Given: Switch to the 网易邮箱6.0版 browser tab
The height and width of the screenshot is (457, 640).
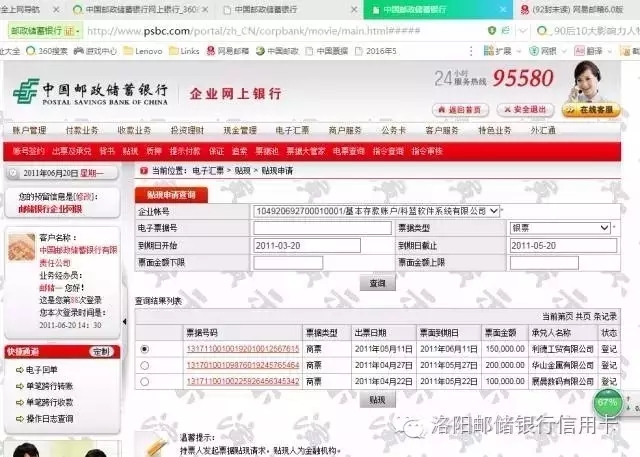Looking at the screenshot, I should (578, 9).
